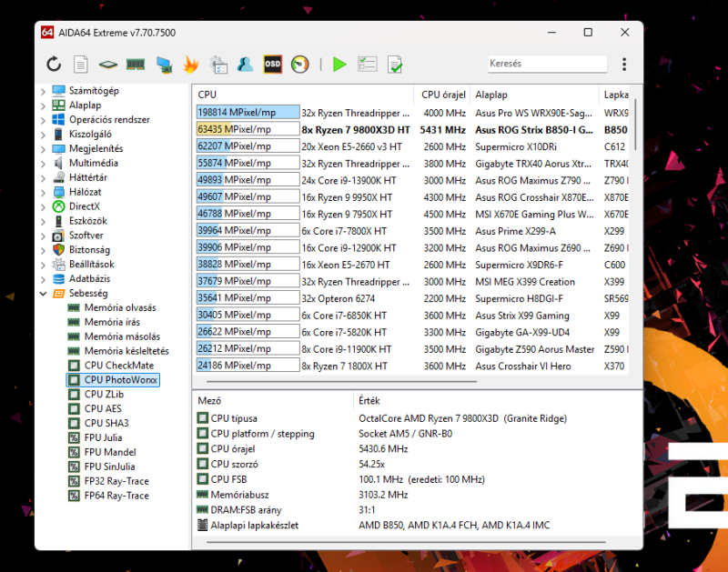Expand the Operációs rendszer node

coord(43,120)
